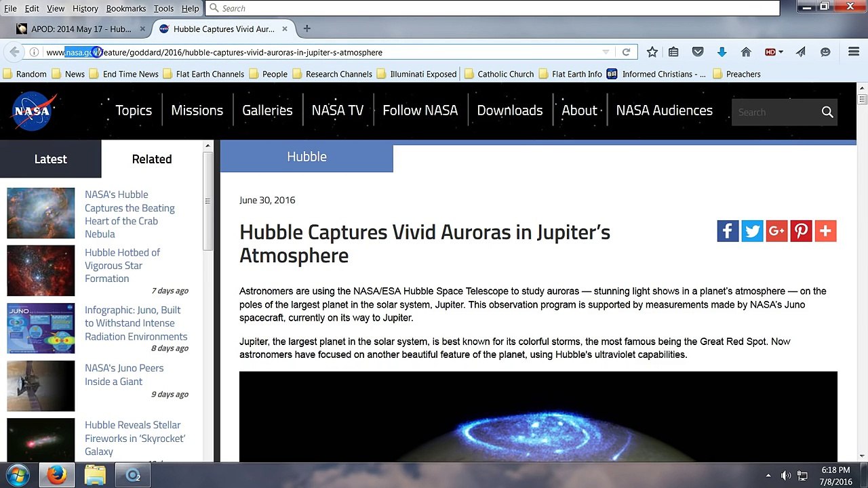This screenshot has height=488, width=868.
Task: Click the NASA site search field
Action: click(x=775, y=112)
